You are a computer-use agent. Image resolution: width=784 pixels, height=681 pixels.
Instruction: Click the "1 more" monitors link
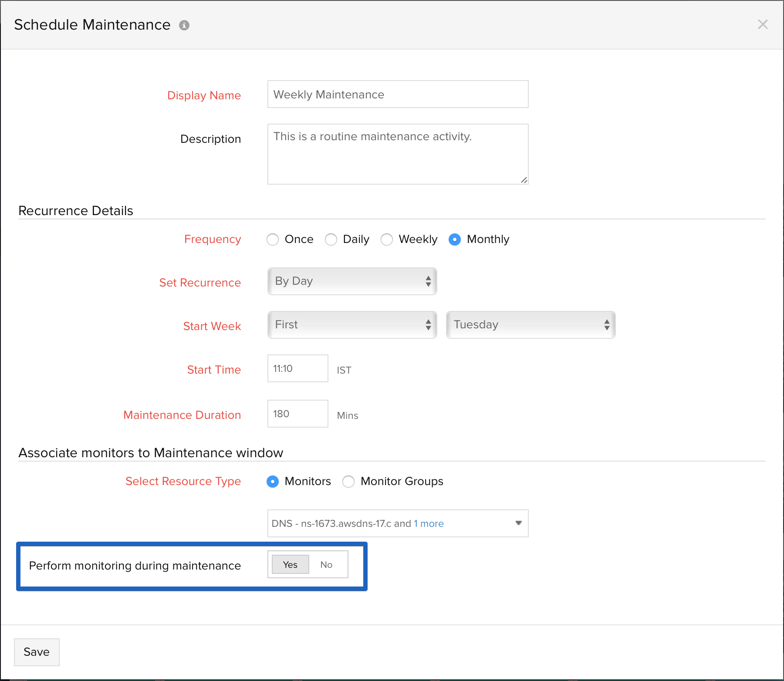tap(429, 523)
